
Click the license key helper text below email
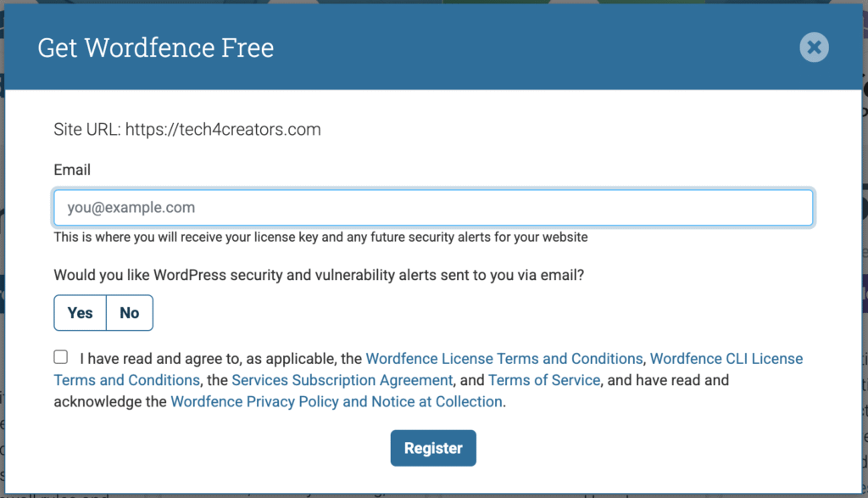pos(320,237)
